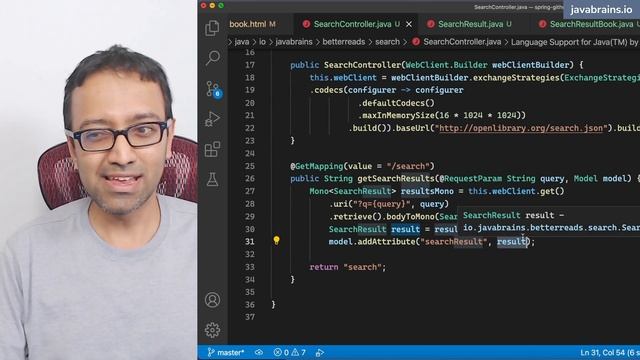Click the 'io' breadcrumb segment
This screenshot has width=640, height=360.
(262, 42)
